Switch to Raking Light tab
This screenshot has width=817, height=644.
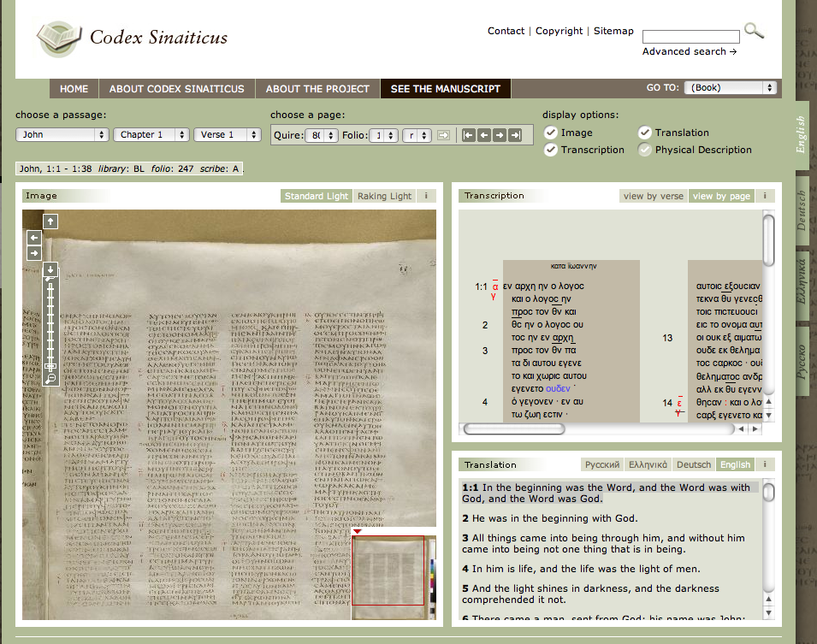(x=384, y=196)
